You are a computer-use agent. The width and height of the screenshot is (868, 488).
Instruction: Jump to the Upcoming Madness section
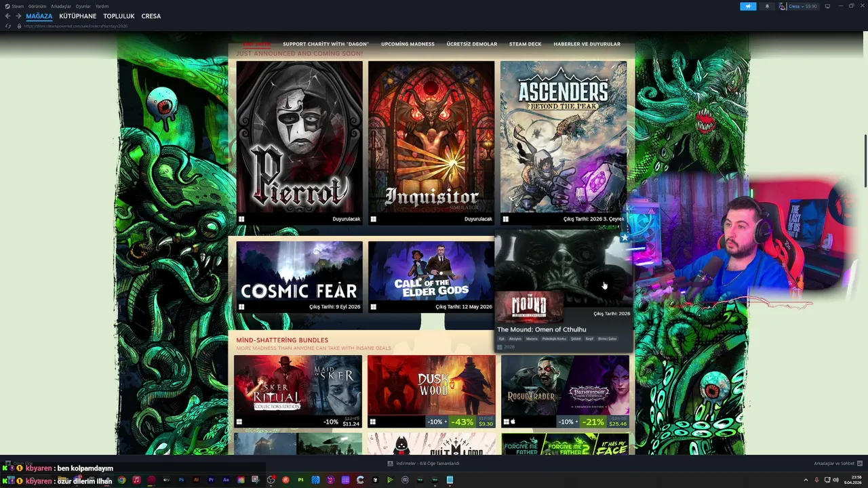click(x=408, y=44)
